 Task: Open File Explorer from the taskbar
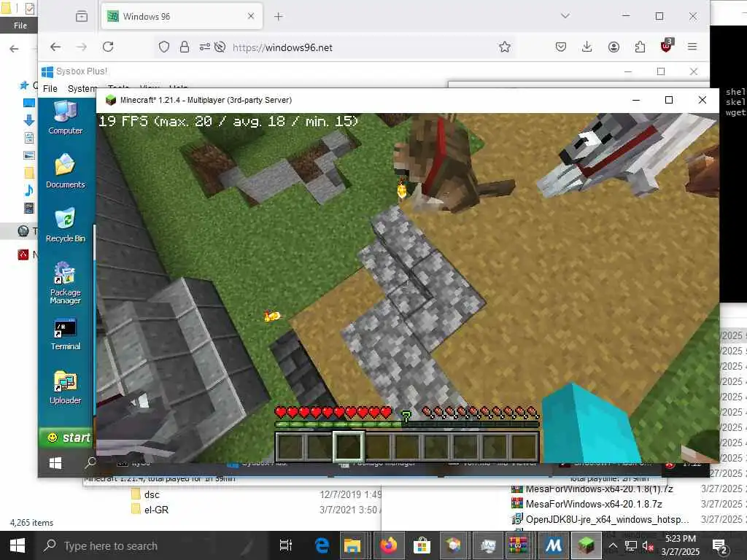coord(352,545)
